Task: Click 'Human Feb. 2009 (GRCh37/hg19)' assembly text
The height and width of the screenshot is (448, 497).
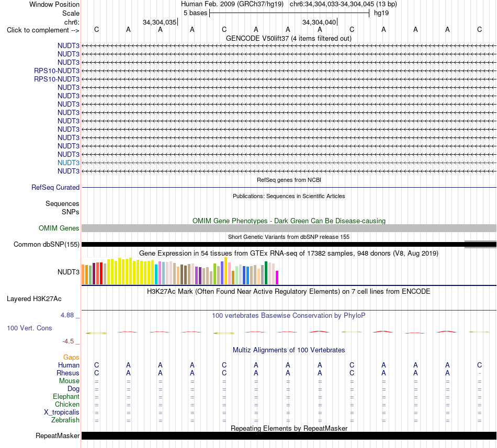Action: pyautogui.click(x=232, y=4)
